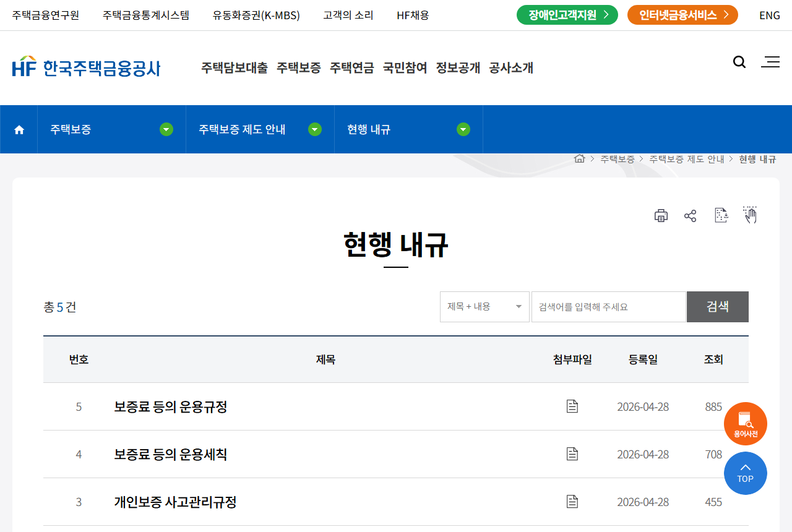Open the 제목 + 내용 search filter dropdown
This screenshot has width=792, height=532.
[x=484, y=307]
